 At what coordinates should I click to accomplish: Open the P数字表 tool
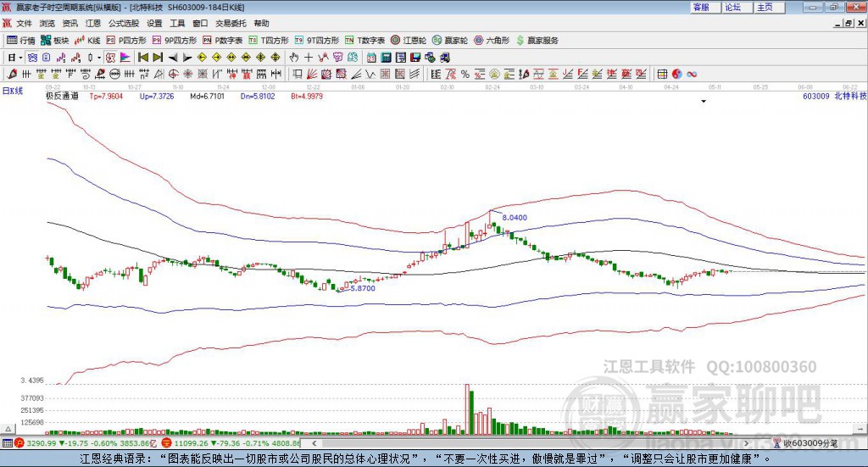click(x=223, y=41)
